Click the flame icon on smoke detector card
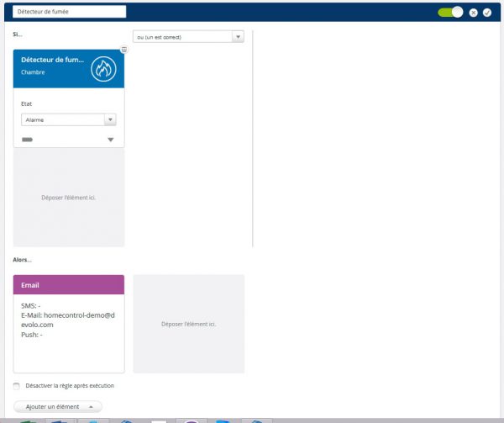 (x=103, y=69)
